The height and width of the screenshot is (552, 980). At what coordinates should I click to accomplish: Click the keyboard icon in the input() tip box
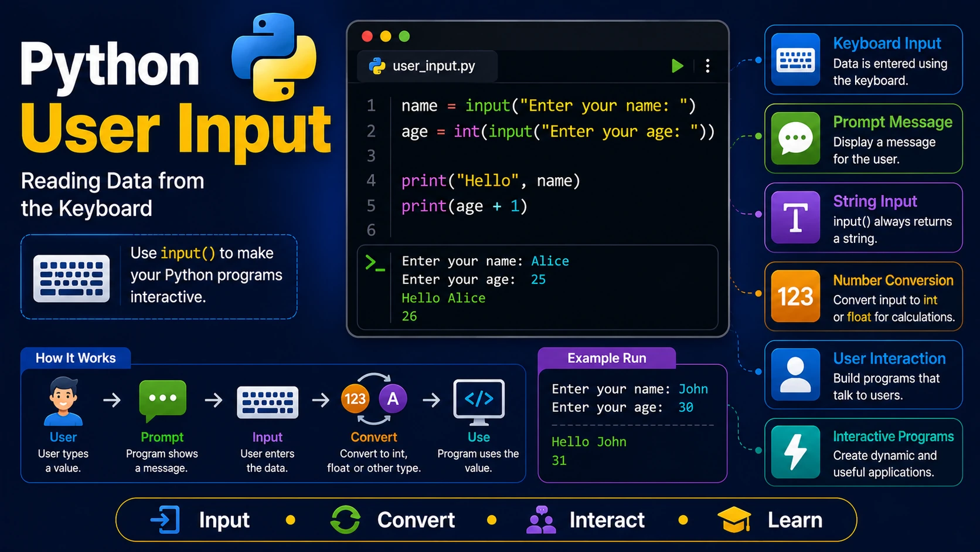tap(72, 278)
